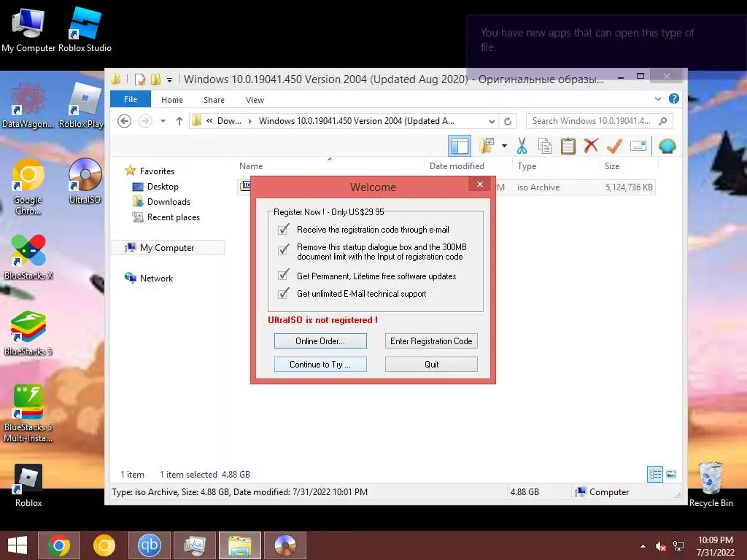Open the Share ribbon tab

[214, 100]
